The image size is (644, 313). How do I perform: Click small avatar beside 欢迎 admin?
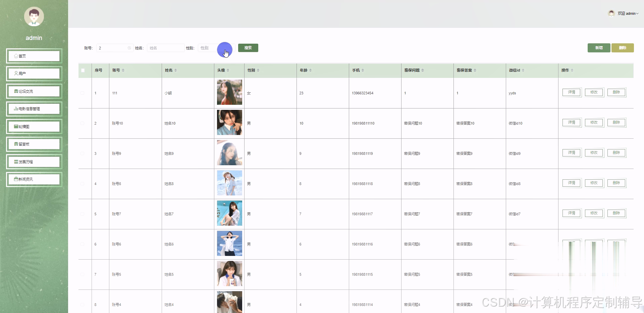coord(611,13)
